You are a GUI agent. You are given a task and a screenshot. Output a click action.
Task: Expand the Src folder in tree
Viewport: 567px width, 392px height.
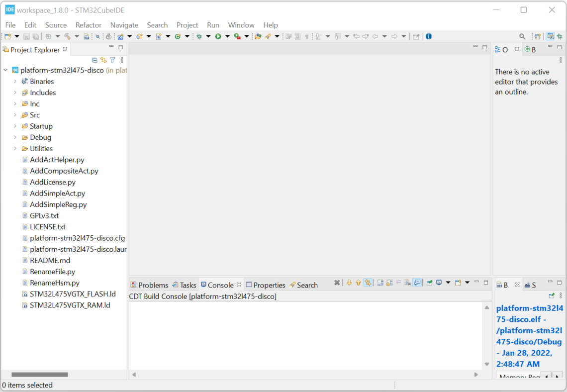tap(15, 115)
